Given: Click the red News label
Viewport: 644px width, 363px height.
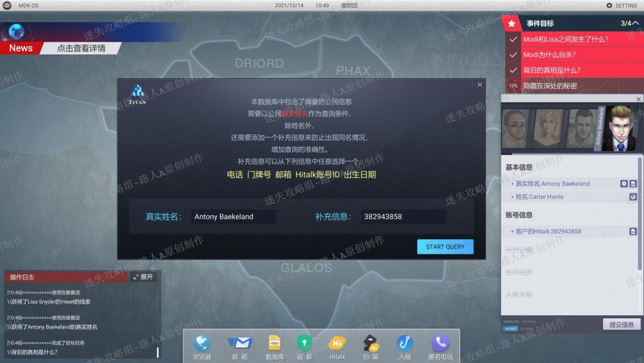Looking at the screenshot, I should click(20, 48).
